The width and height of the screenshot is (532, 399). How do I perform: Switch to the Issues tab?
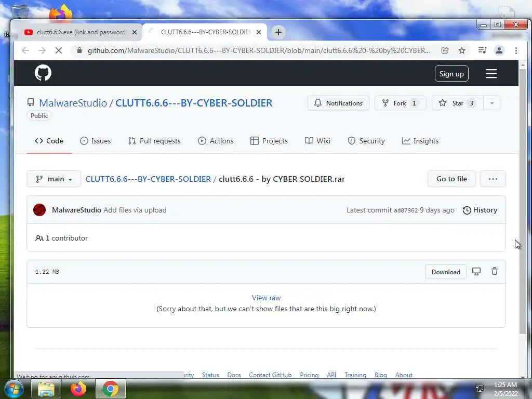[x=96, y=141]
